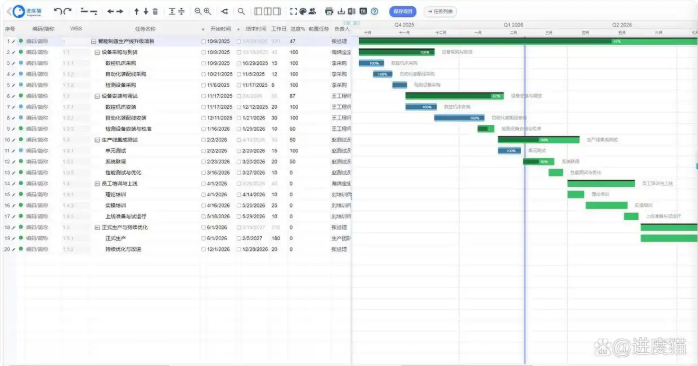Tick the 12/12/2025 end-date checkbox
Viewport: 698px width, 366px height.
point(239,107)
